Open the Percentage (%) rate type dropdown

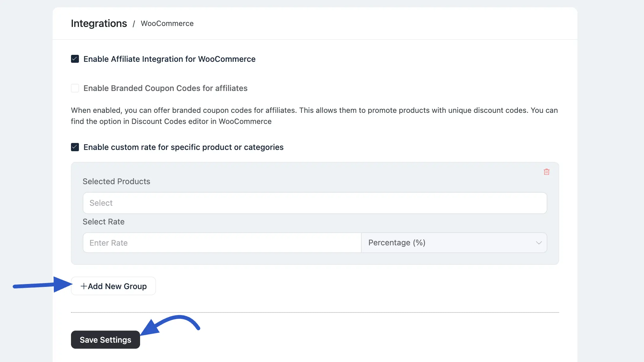[454, 242]
